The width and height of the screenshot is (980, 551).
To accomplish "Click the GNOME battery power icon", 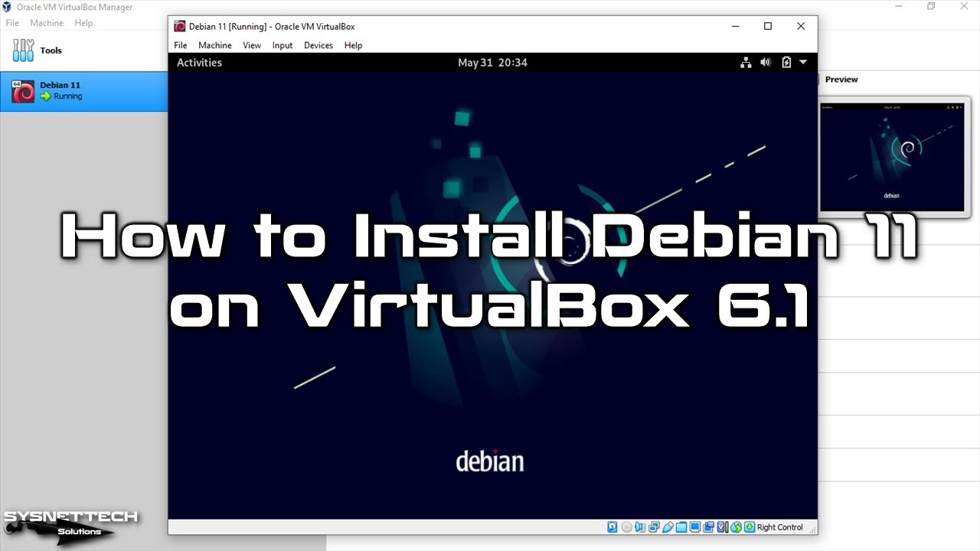I will point(786,63).
